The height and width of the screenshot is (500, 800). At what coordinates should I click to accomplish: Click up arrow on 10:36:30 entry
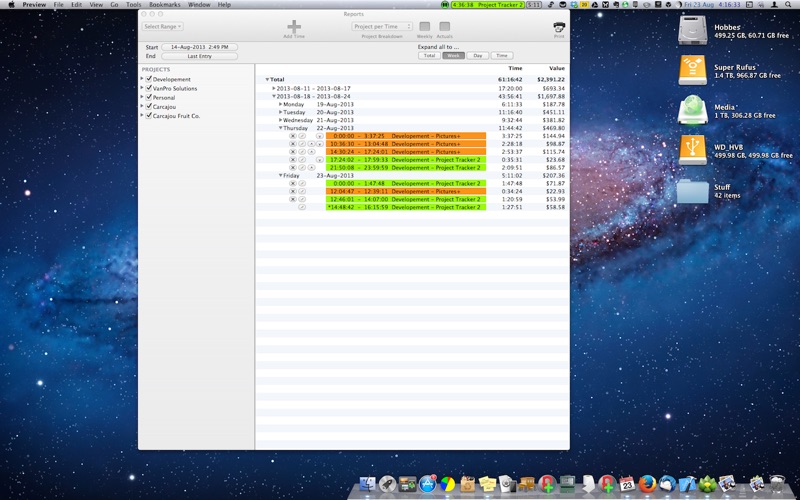click(311, 144)
